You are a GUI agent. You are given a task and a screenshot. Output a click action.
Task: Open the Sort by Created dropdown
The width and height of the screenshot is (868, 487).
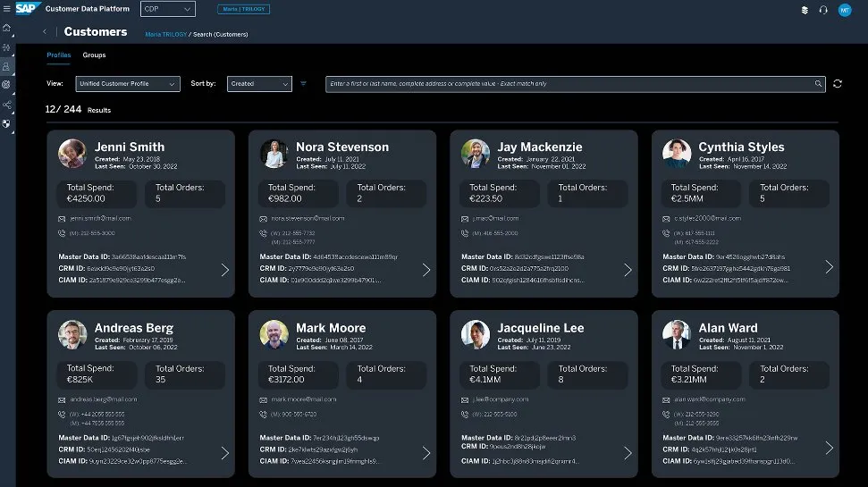(x=259, y=84)
